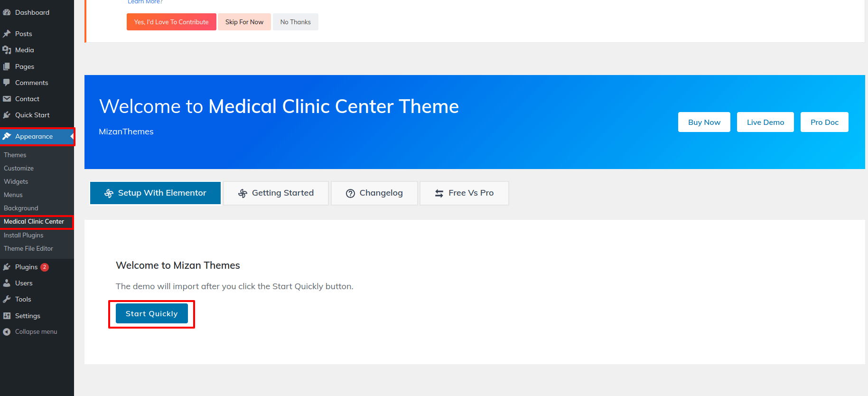Click Yes, I'd Love To Contribute
This screenshot has height=396, width=868.
tap(171, 22)
